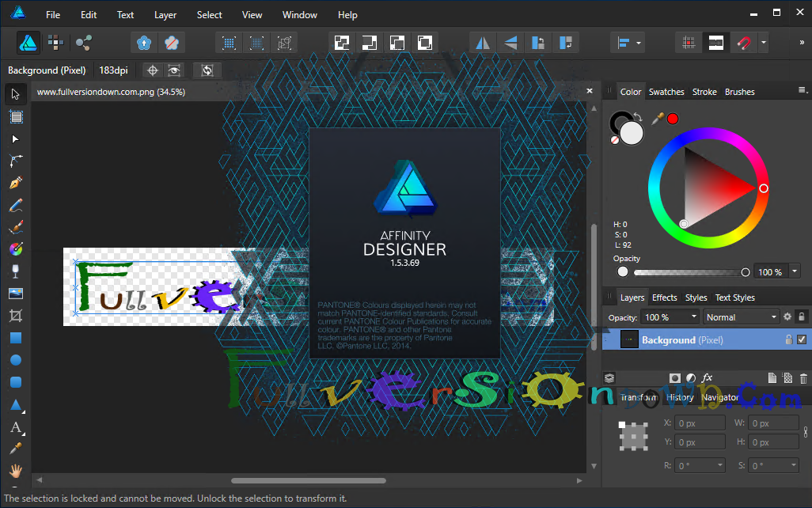The height and width of the screenshot is (508, 812).
Task: Select the Node tool
Action: 16,139
